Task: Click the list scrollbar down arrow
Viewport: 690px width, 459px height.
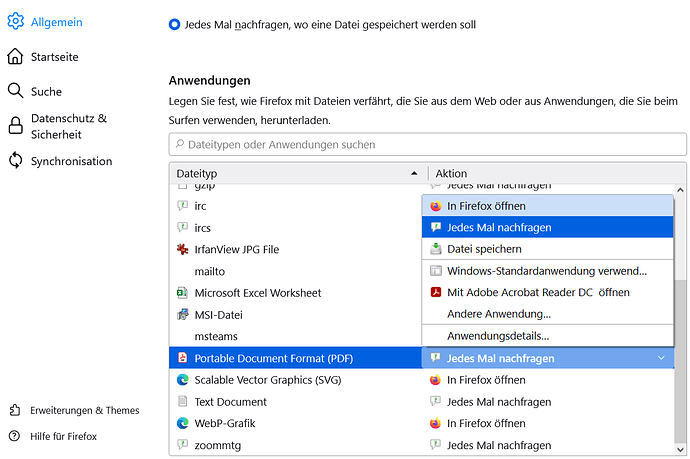Action: point(680,449)
